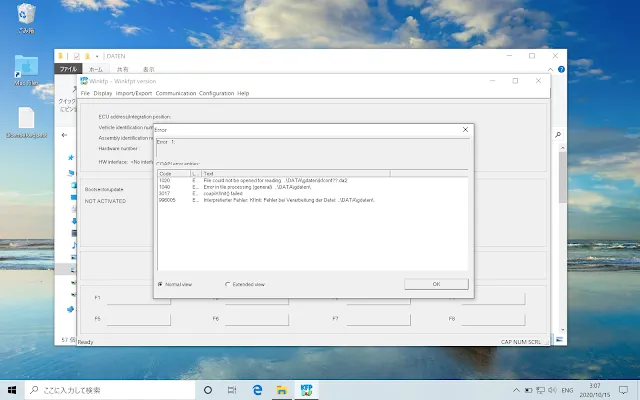Open the Recycle Bin desktop icon
Screen dimensions: 640x400
coord(26,18)
